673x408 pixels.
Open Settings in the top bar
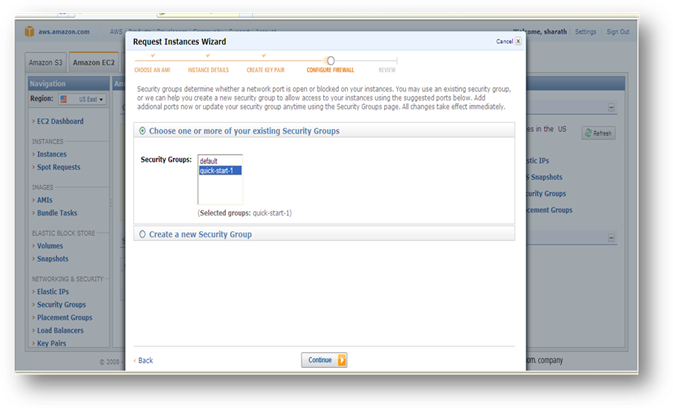tap(585, 32)
